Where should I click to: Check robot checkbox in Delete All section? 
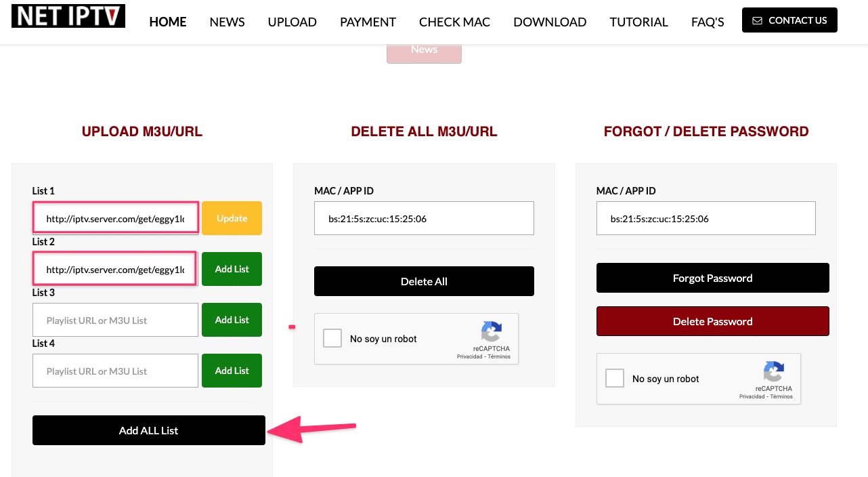pyautogui.click(x=332, y=339)
